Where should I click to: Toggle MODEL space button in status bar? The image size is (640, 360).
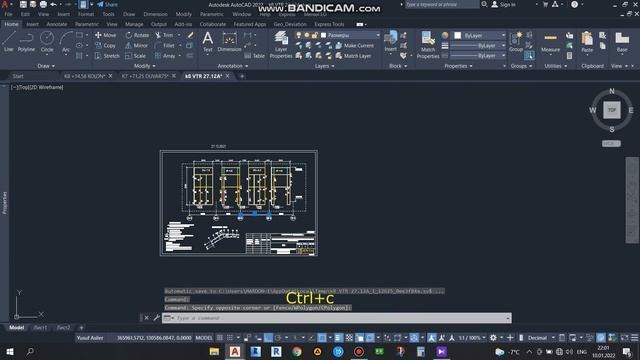(204, 338)
